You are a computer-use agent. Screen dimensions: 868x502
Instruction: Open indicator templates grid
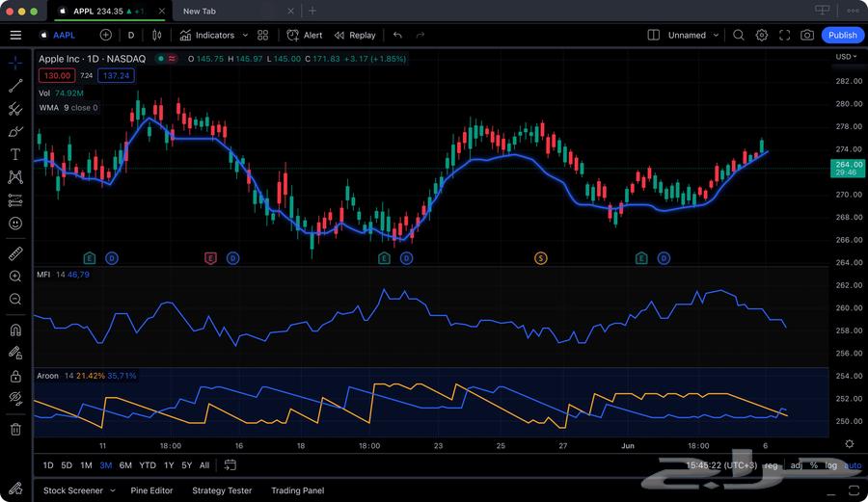click(x=263, y=35)
